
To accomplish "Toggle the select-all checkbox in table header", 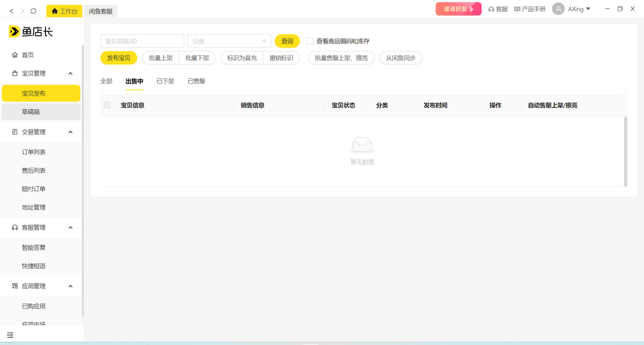I will [x=108, y=104].
